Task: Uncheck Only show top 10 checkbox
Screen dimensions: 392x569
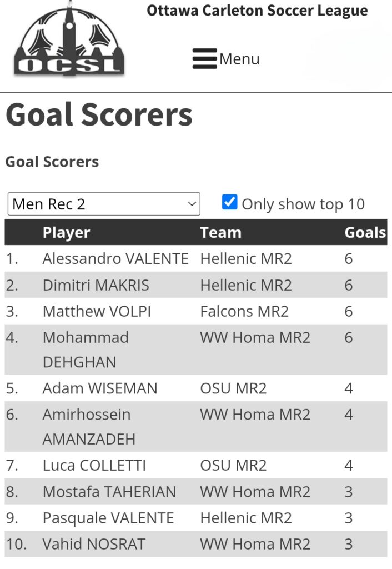Action: coord(229,202)
